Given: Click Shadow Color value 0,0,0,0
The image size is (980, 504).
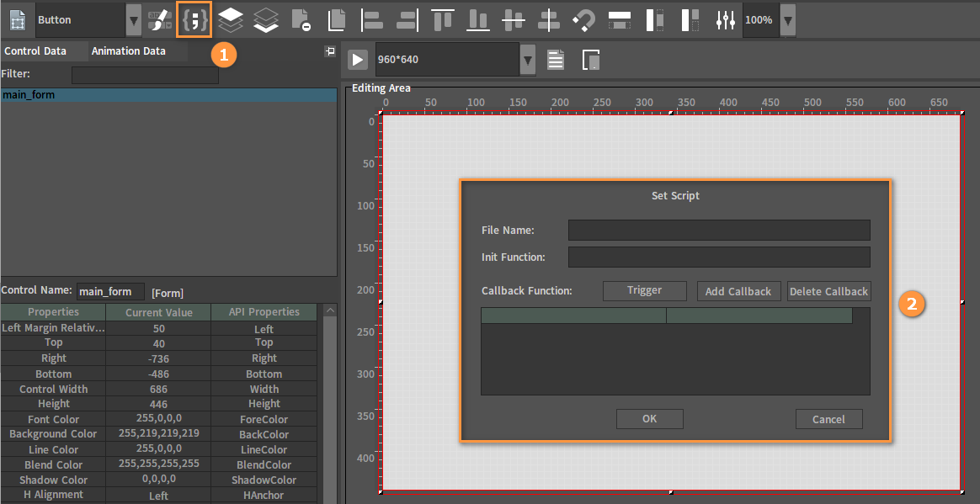Looking at the screenshot, I should [x=159, y=479].
